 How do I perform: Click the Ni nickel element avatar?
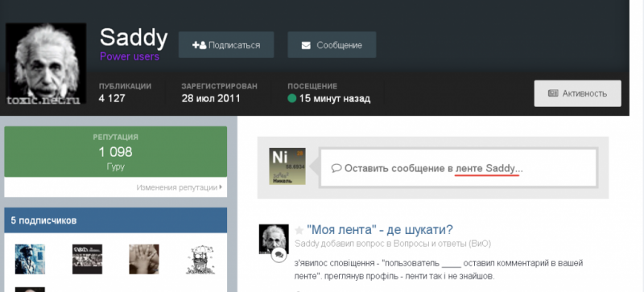pyautogui.click(x=287, y=166)
